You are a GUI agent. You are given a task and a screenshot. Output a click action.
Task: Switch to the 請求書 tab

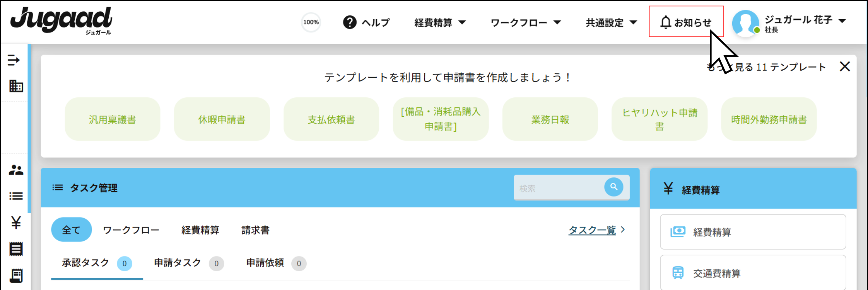tap(254, 230)
